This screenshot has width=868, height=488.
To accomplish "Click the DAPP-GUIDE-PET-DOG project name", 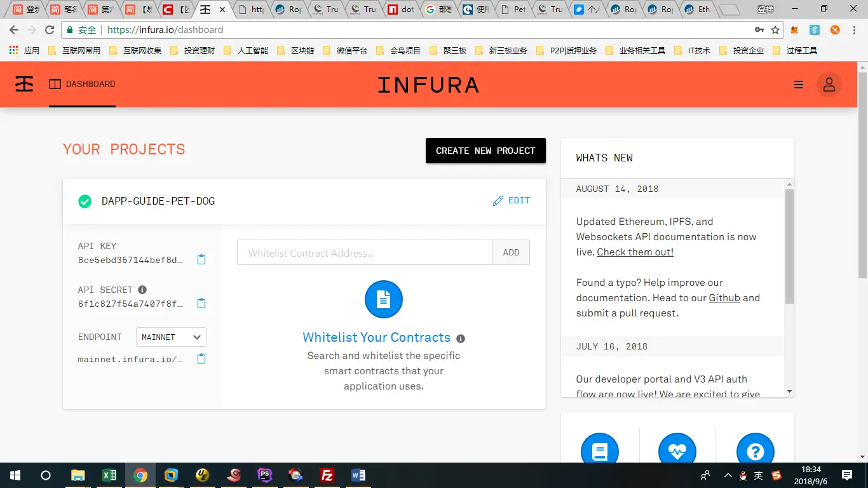I will [x=158, y=201].
